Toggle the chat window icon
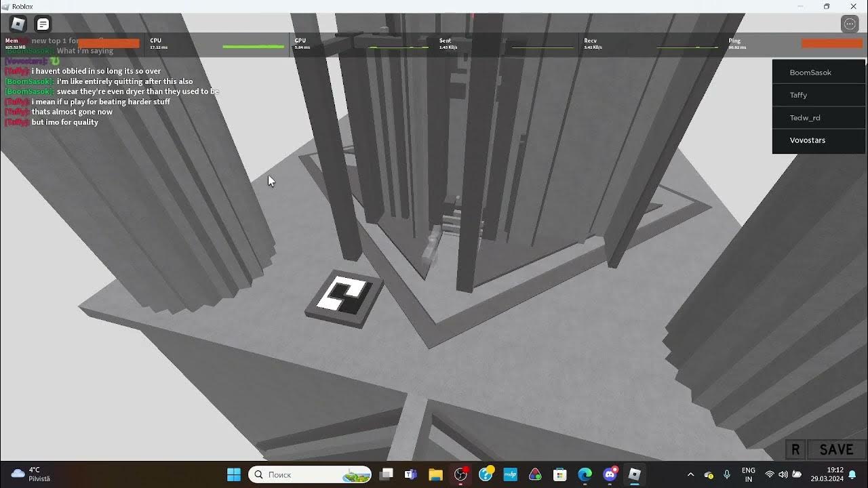868x488 pixels. (x=43, y=24)
